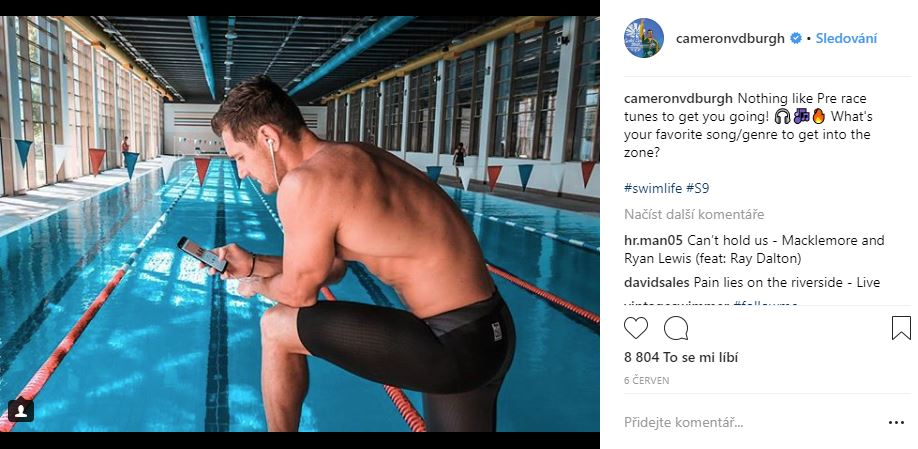This screenshot has width=918, height=449.
Task: Open hr.man05 commenter profile
Action: [653, 241]
